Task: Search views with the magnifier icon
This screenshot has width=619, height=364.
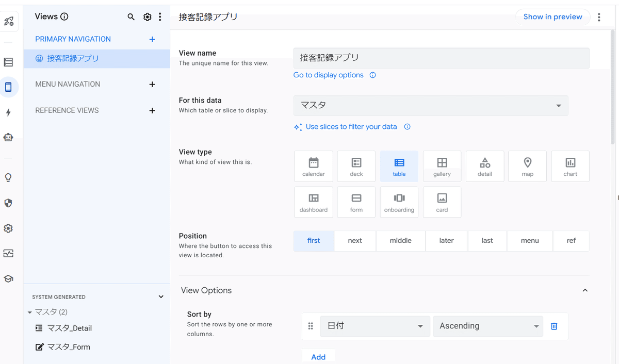Action: pyautogui.click(x=131, y=17)
